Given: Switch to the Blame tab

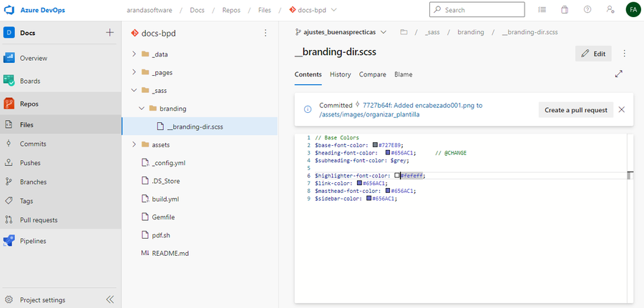Looking at the screenshot, I should [403, 74].
